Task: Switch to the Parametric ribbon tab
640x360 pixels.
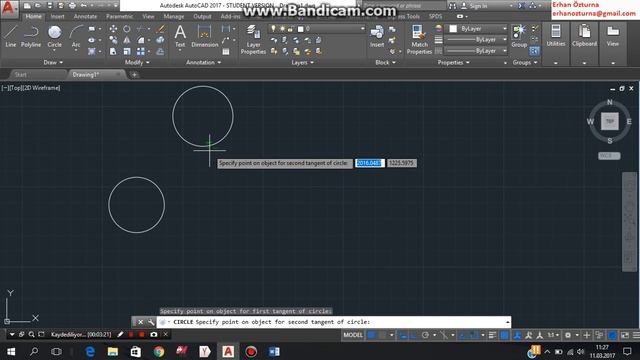Action: tap(120, 16)
